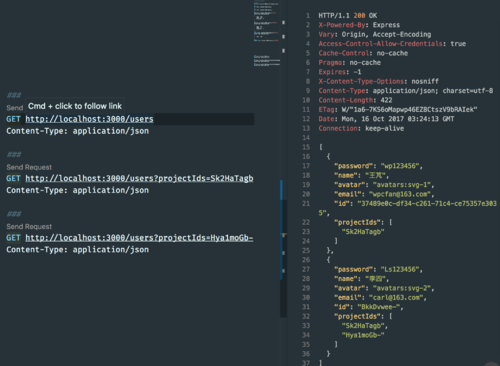Open the localhost:3000/users link
This screenshot has height=366, width=500.
click(x=89, y=119)
